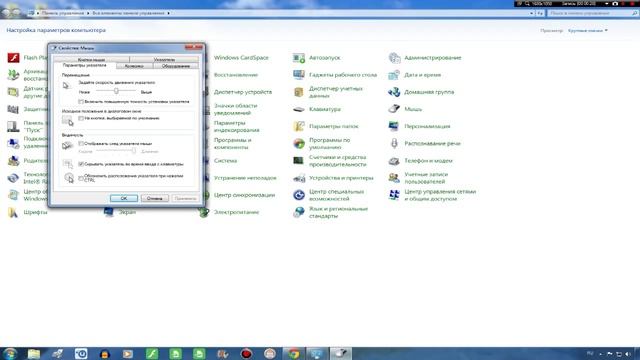Open the Дата и время icon
This screenshot has height=360, width=640.
(394, 75)
